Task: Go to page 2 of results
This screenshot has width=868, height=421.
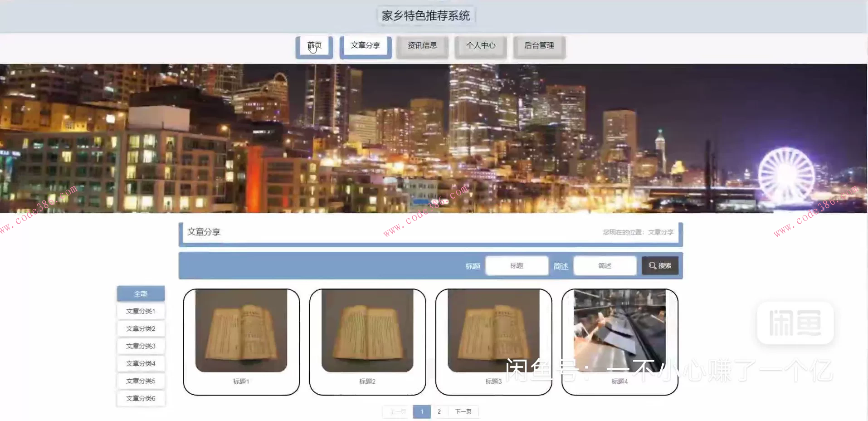Action: point(439,411)
